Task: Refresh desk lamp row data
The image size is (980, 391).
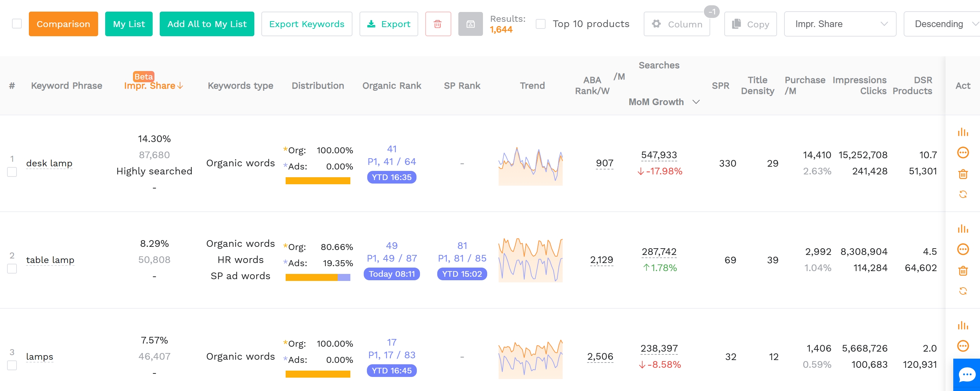Action: click(x=962, y=194)
